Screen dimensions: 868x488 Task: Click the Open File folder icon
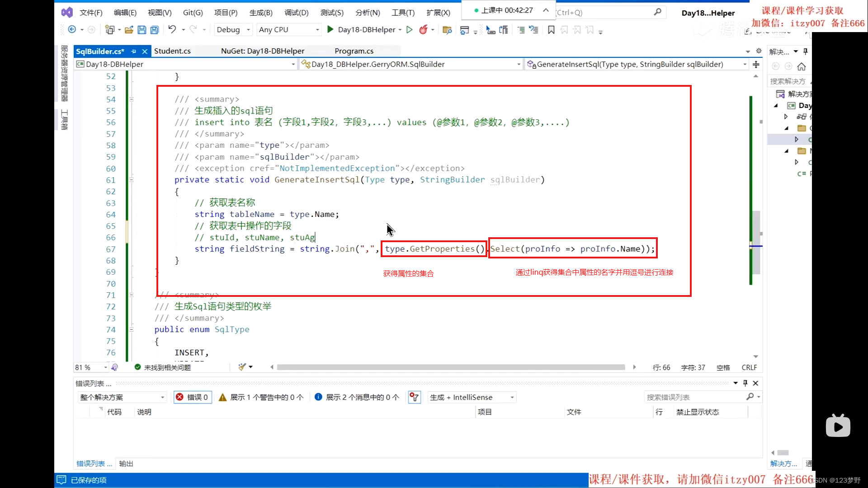(x=129, y=30)
